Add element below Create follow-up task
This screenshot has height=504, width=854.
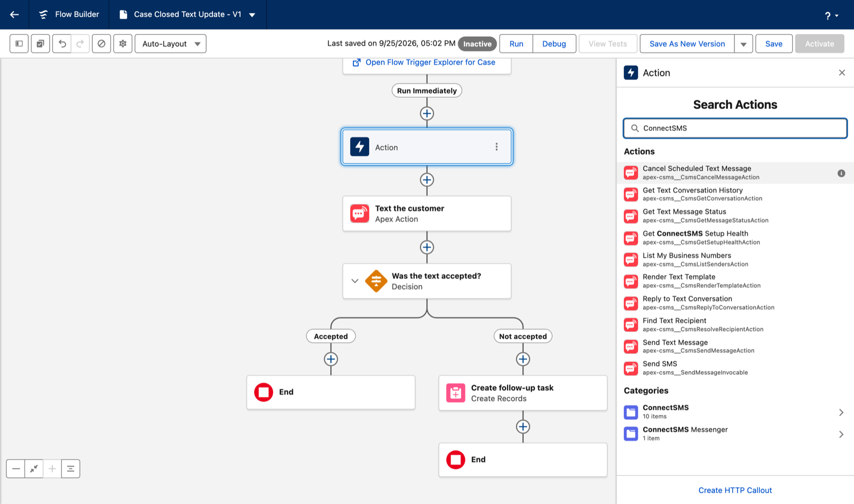[x=523, y=427]
